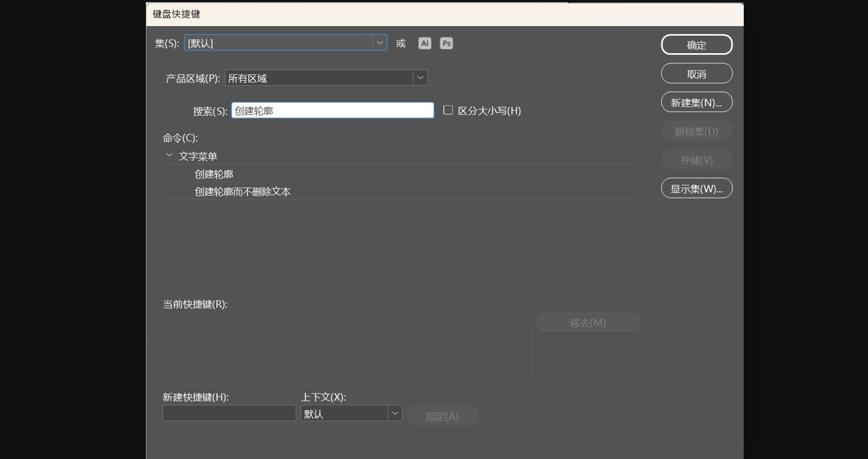Toggle the 区分大小写 checkbox

[448, 110]
